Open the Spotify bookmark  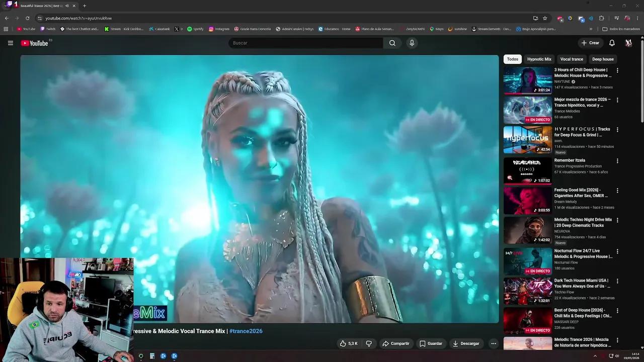click(x=195, y=29)
